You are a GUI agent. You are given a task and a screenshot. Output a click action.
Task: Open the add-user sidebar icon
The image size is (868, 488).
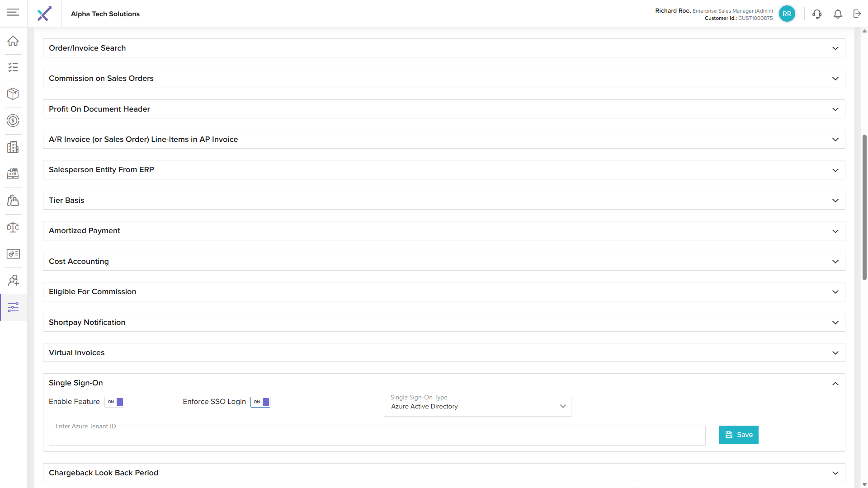(13, 281)
